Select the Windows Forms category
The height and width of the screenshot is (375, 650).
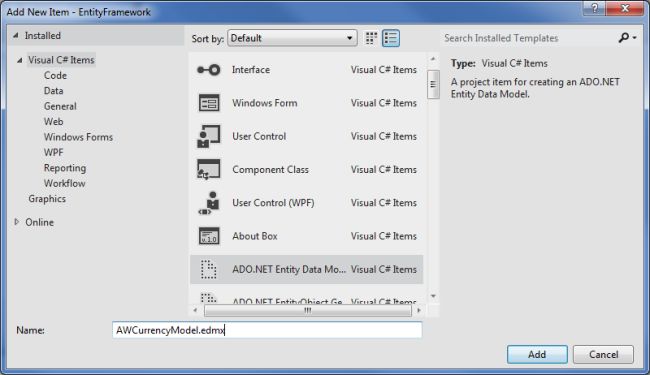click(78, 137)
